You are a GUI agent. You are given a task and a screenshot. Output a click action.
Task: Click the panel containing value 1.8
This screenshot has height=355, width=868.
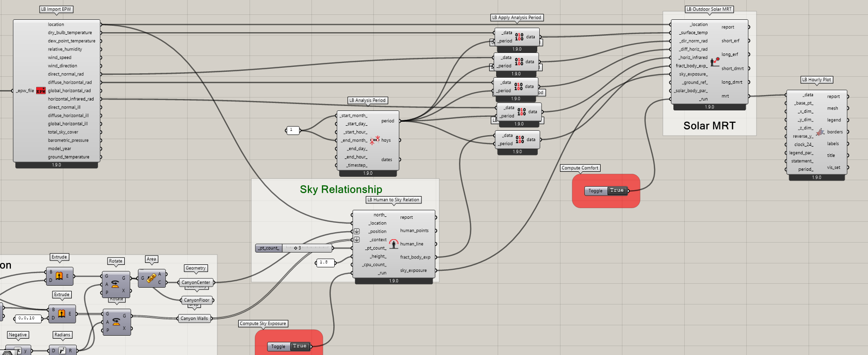[x=324, y=262]
